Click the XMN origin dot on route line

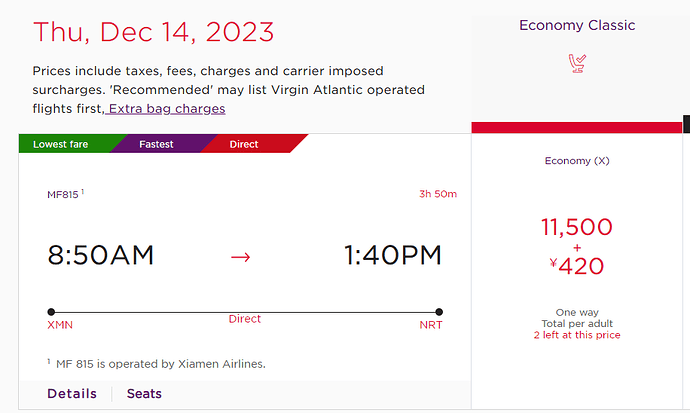[x=51, y=312]
